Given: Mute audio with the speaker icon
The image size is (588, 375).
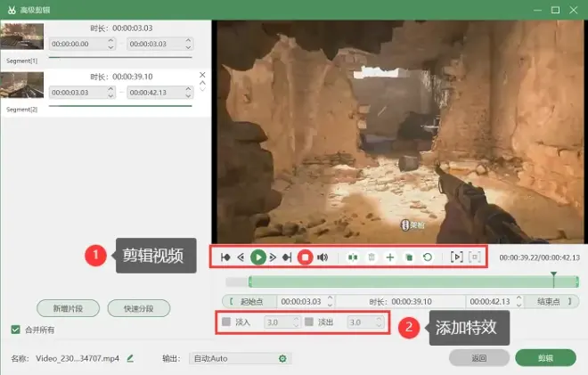Looking at the screenshot, I should coord(323,257).
